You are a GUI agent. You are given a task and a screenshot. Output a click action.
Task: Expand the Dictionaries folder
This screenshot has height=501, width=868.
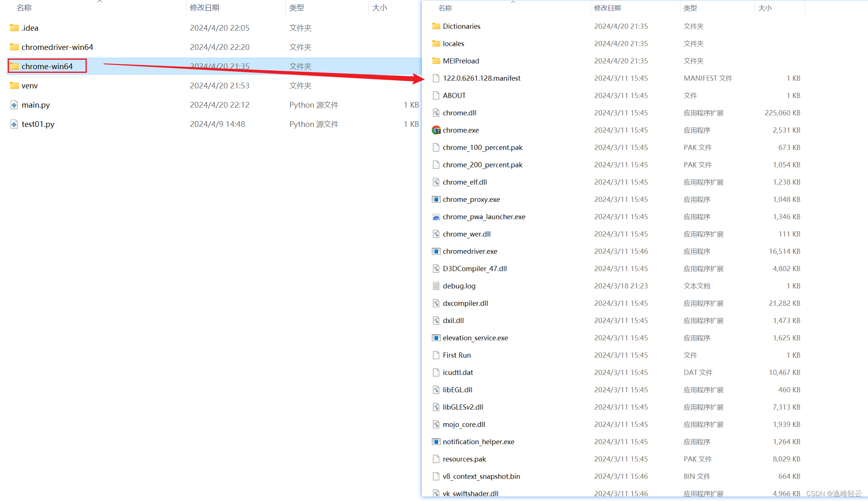(x=462, y=26)
